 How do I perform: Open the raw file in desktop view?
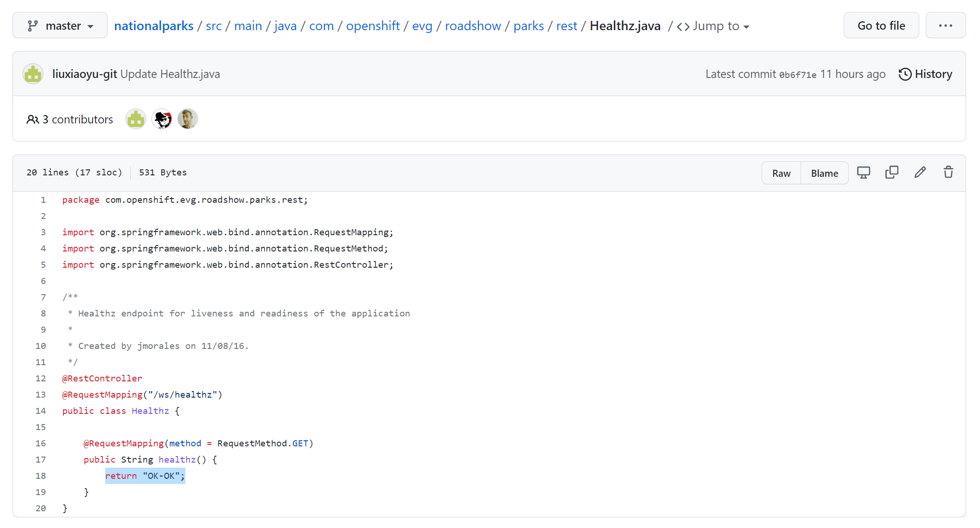point(863,172)
